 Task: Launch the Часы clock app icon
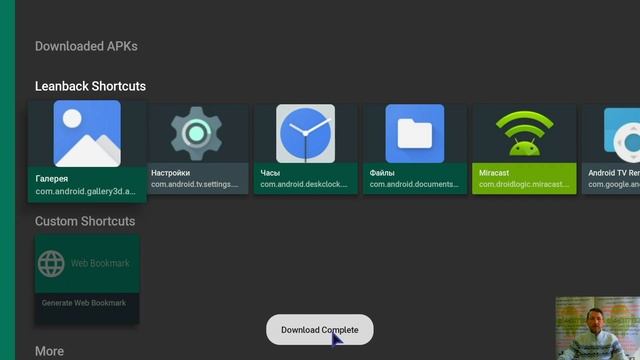(305, 133)
